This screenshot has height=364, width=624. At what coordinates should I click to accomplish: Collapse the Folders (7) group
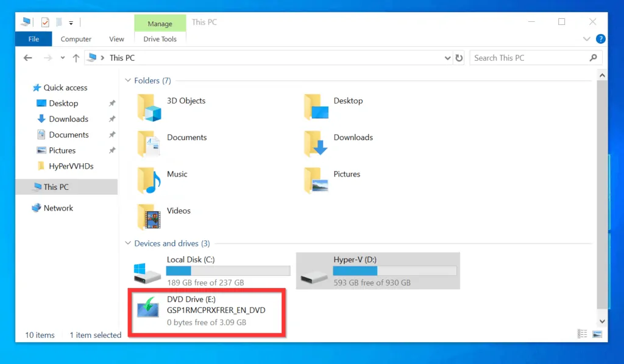point(128,80)
